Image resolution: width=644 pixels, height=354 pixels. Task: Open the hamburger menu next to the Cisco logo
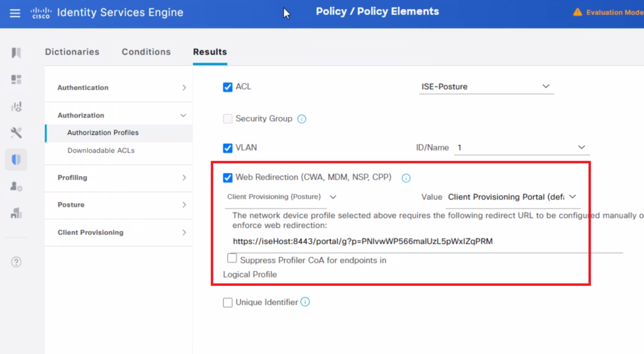coord(15,13)
